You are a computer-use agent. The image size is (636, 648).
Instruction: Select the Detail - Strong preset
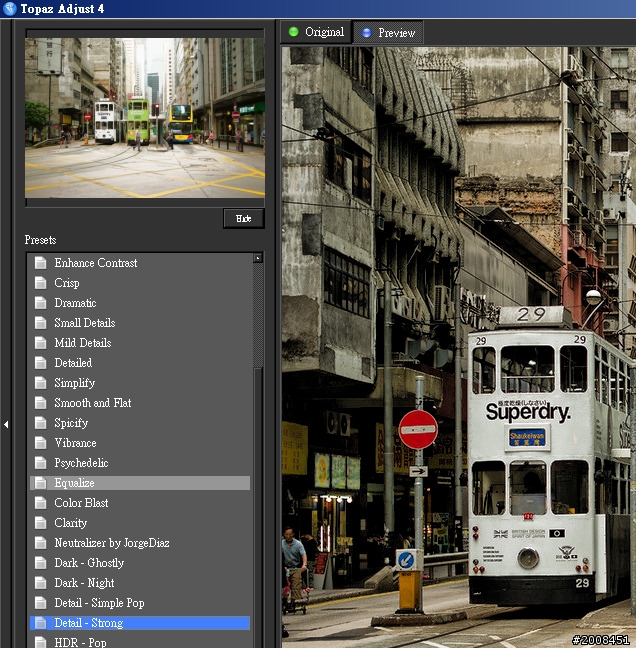pos(140,623)
